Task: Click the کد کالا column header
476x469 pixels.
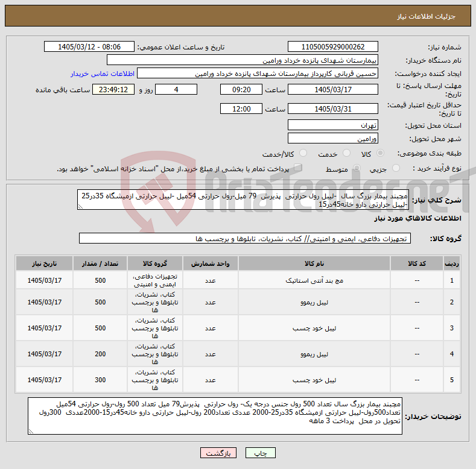Action: pos(417,263)
